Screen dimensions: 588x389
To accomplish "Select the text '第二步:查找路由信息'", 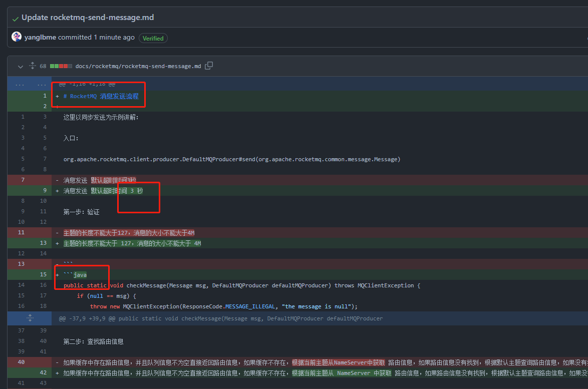I will pos(93,341).
